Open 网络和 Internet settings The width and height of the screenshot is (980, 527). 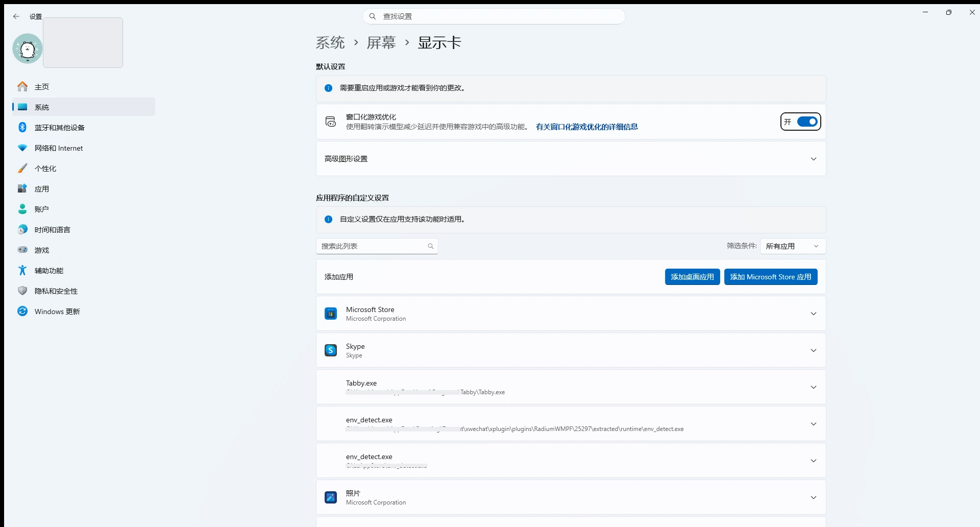coord(84,148)
